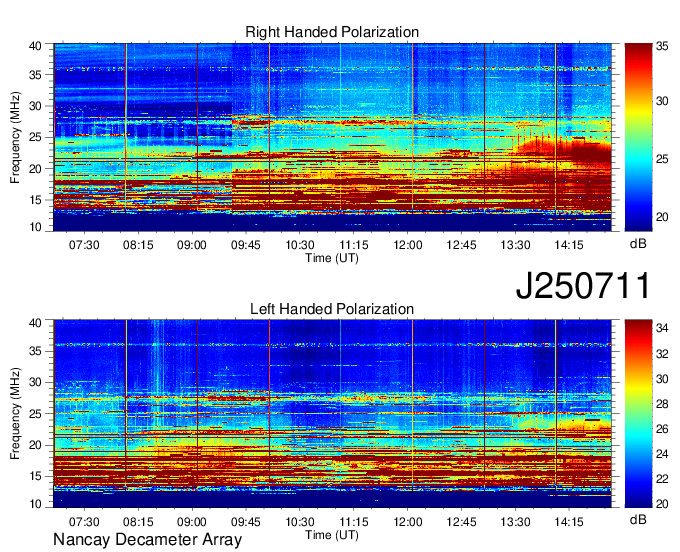This screenshot has height=552, width=680.
Task: Click the 20 dB value on top colorbar
Action: 662,217
